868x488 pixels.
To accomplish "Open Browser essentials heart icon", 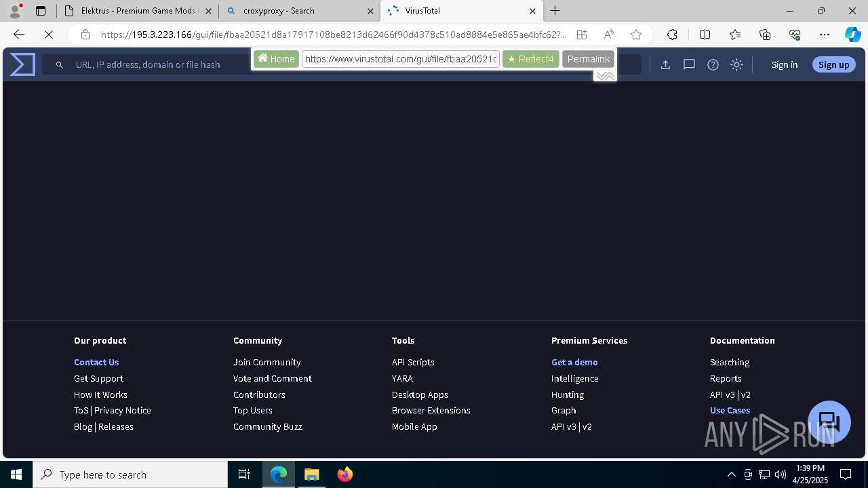I will (795, 35).
